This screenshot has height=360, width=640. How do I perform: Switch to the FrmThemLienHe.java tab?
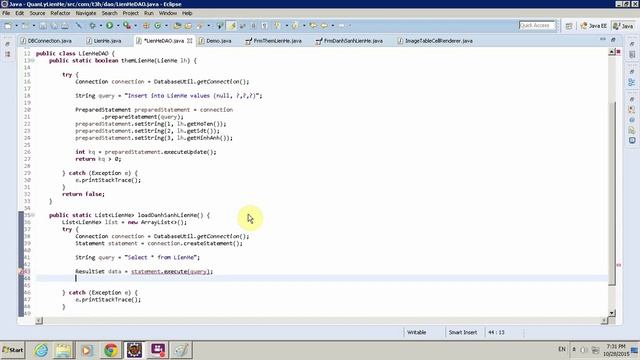click(273, 41)
